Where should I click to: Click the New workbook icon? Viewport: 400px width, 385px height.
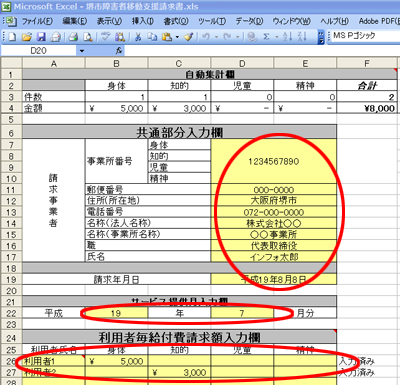13,37
